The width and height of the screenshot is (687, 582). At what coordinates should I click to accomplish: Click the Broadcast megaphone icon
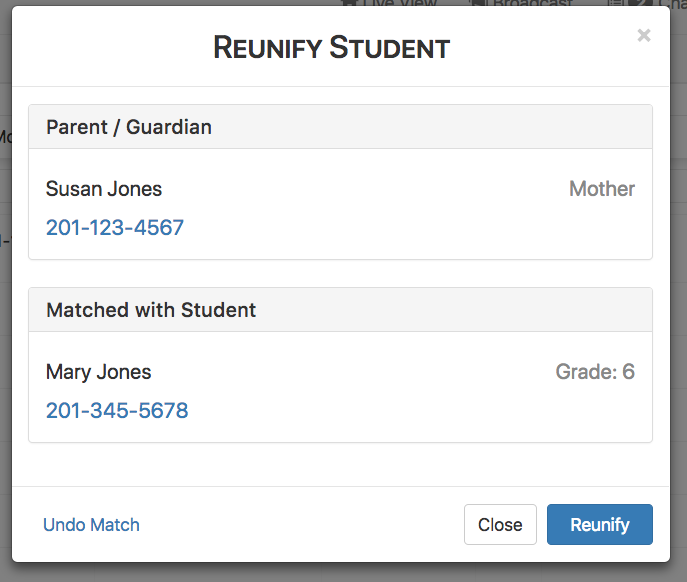(478, 3)
